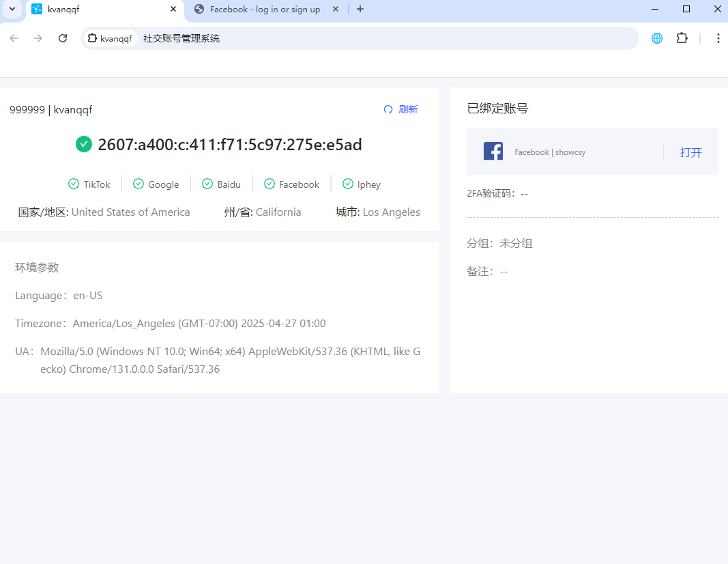
Task: Click the 2FA验证码 field text
Action: coord(497,193)
